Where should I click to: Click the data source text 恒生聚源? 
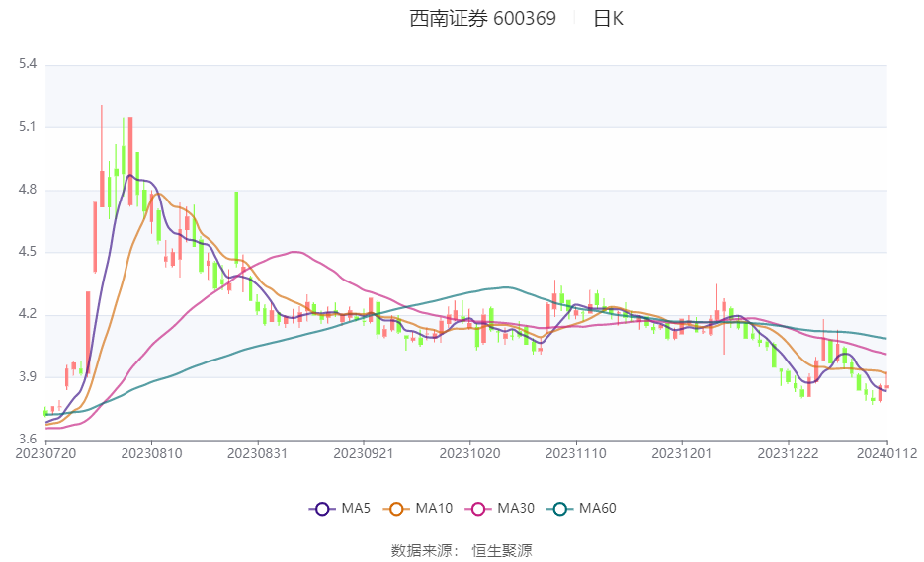coord(502,551)
